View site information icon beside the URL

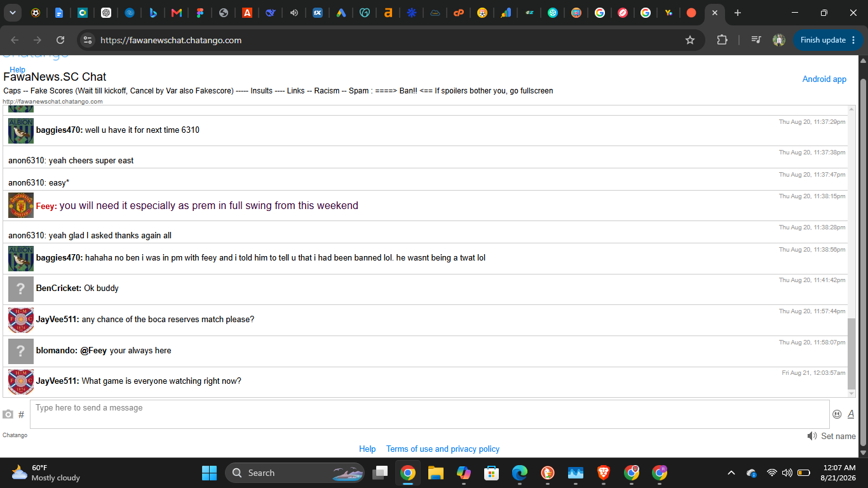click(x=88, y=40)
